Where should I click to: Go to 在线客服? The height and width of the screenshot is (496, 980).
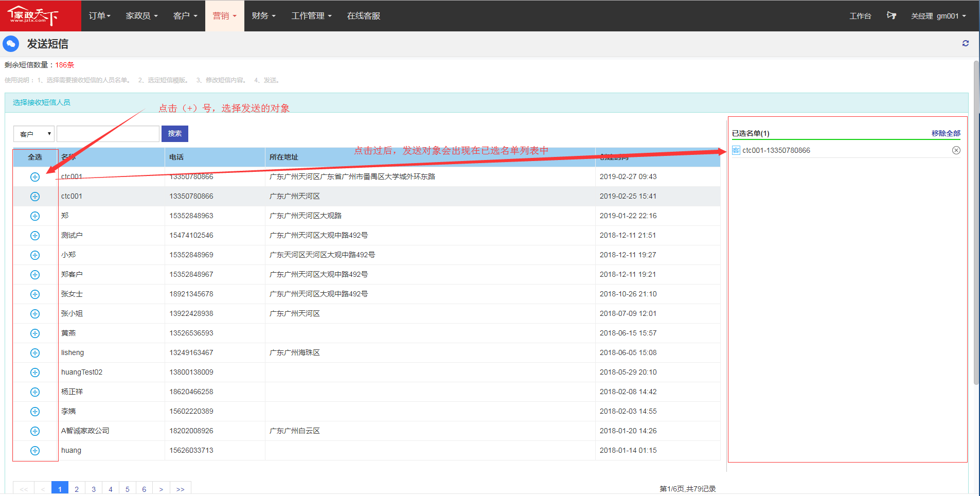coord(364,15)
